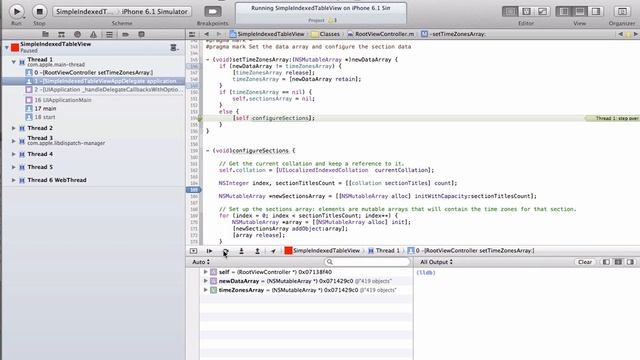
Task: Toggle the Breakpoints button
Action: pyautogui.click(x=213, y=11)
